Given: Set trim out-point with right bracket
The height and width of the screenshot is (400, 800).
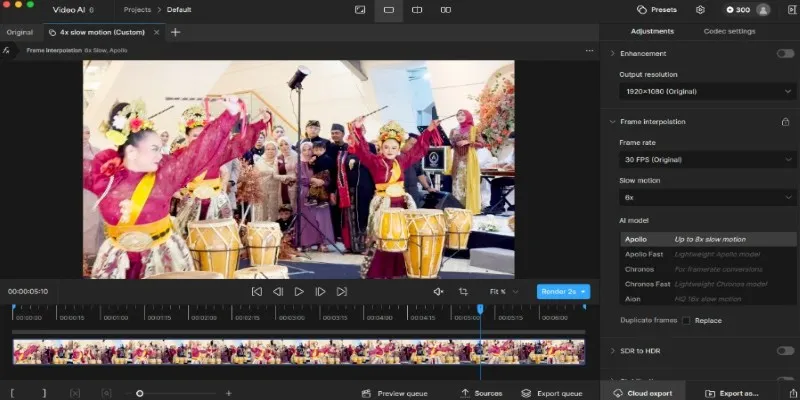Looking at the screenshot, I should click(44, 393).
